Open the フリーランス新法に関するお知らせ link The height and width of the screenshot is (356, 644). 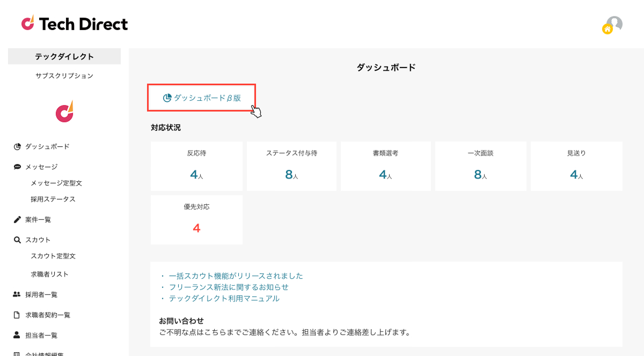click(229, 287)
